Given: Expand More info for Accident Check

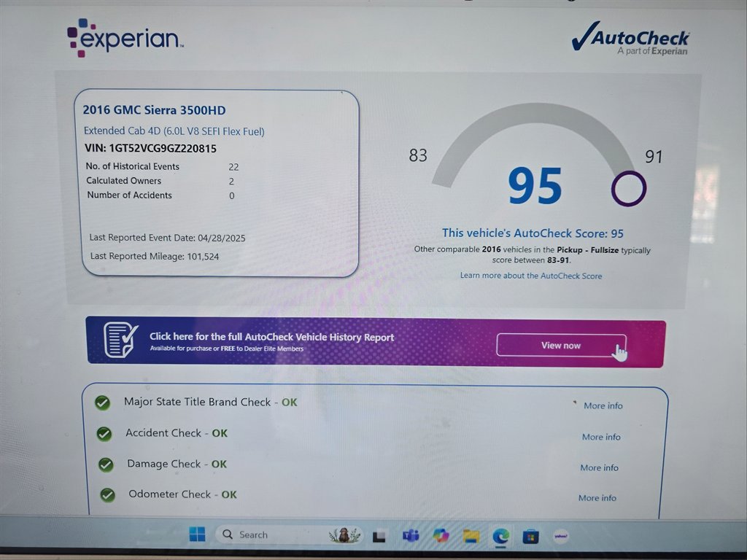Looking at the screenshot, I should (x=601, y=437).
